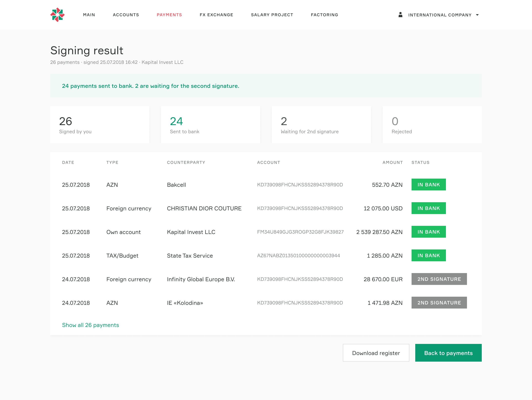The width and height of the screenshot is (532, 400).
Task: Click IN BANK badge for State Tax Service
Action: coord(429,255)
